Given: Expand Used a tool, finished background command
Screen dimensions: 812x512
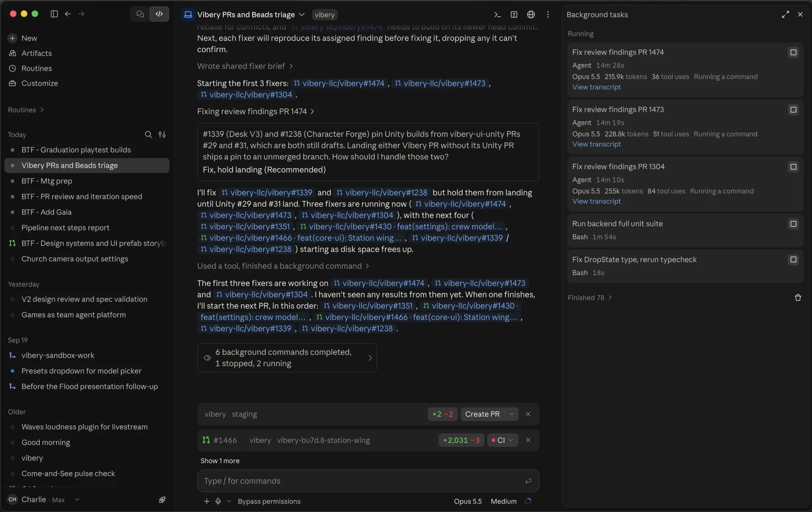Looking at the screenshot, I should click(283, 266).
